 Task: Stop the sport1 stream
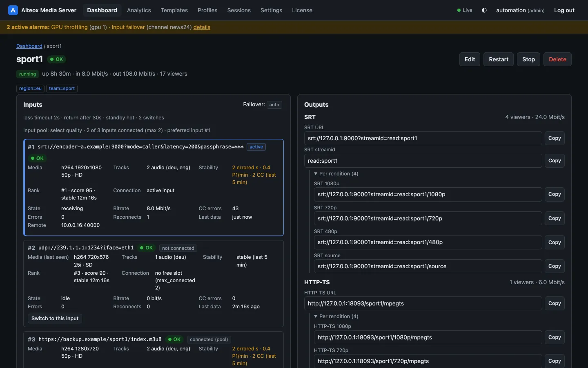[528, 59]
